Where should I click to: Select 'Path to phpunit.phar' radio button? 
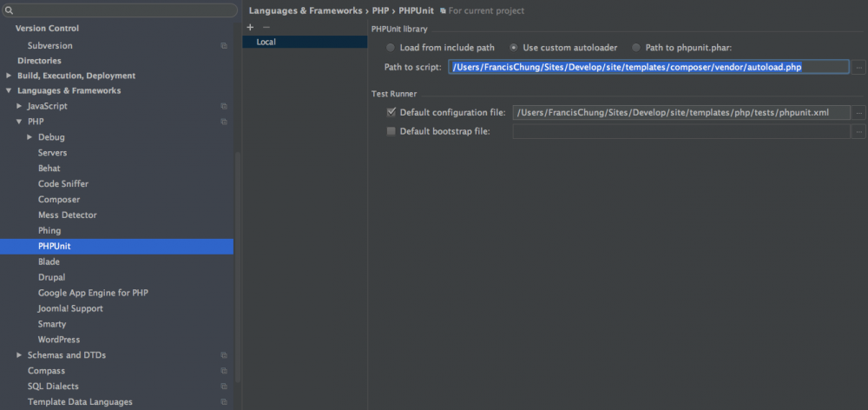[636, 48]
